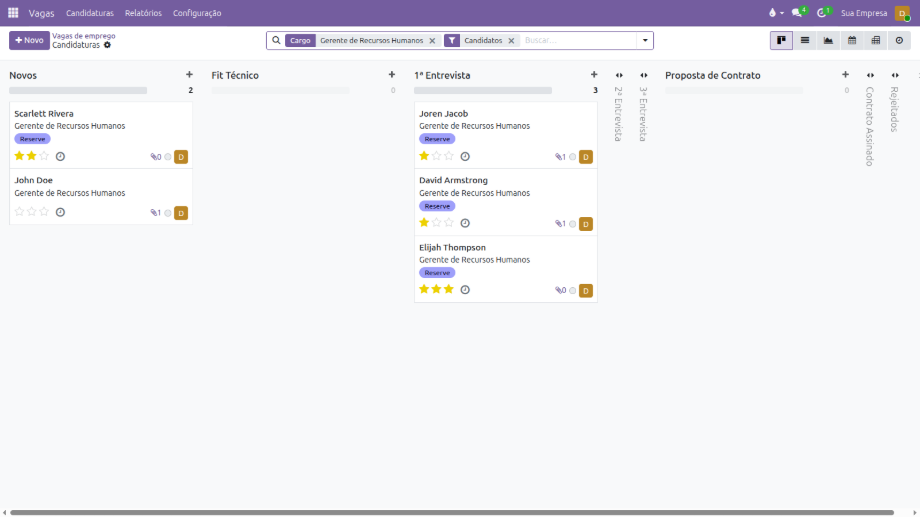Toggle the search options dropdown arrow
Image resolution: width=920 pixels, height=517 pixels.
645,41
